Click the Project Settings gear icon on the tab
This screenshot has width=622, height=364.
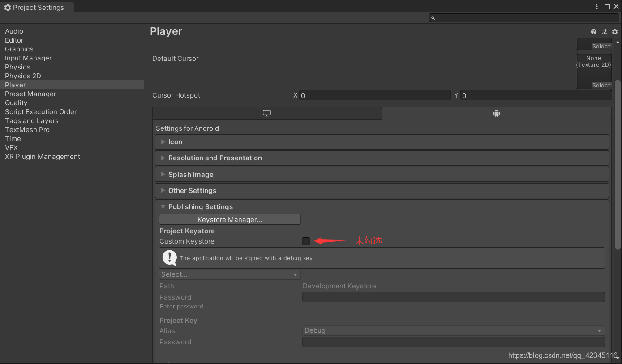(x=7, y=7)
